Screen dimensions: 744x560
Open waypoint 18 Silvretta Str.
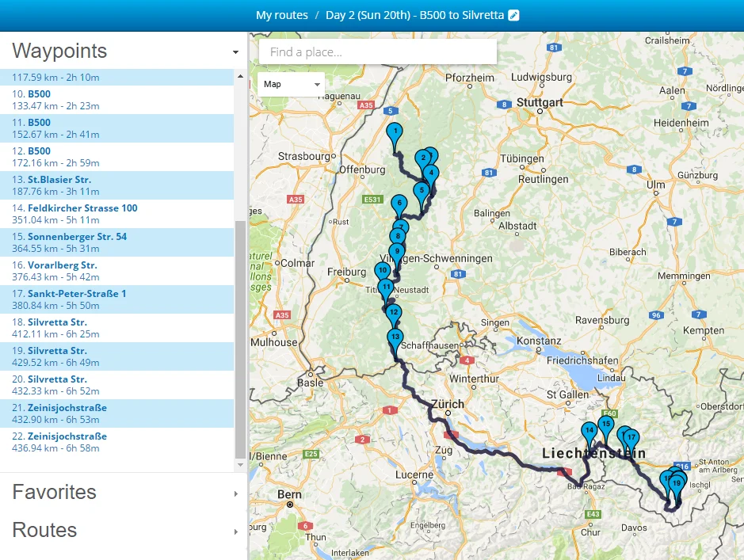pos(116,328)
